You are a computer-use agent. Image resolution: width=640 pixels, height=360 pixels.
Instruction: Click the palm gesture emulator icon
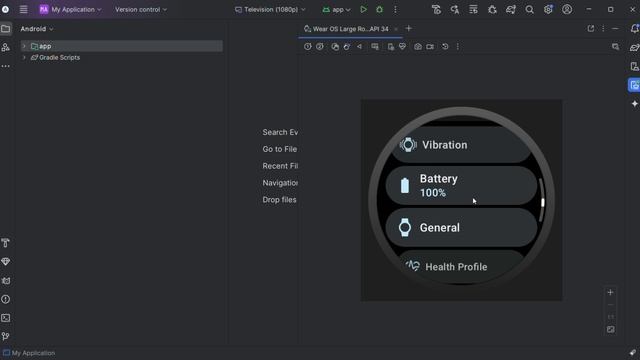pos(335,47)
